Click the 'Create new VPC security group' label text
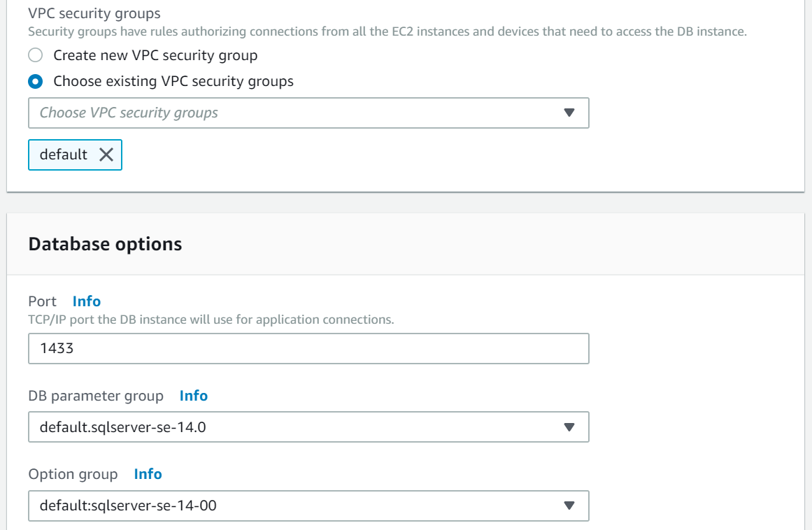This screenshot has width=812, height=530. 155,55
